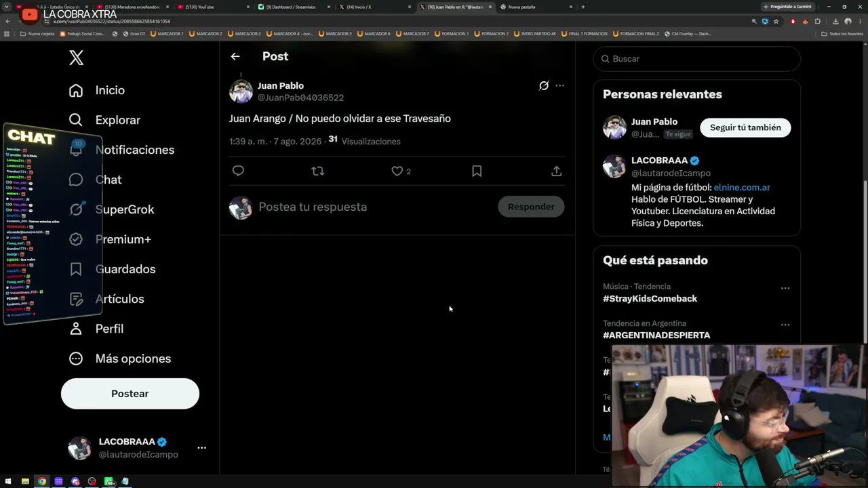
Task: Open account menu dots beside LACOBRAAA
Action: [201, 448]
